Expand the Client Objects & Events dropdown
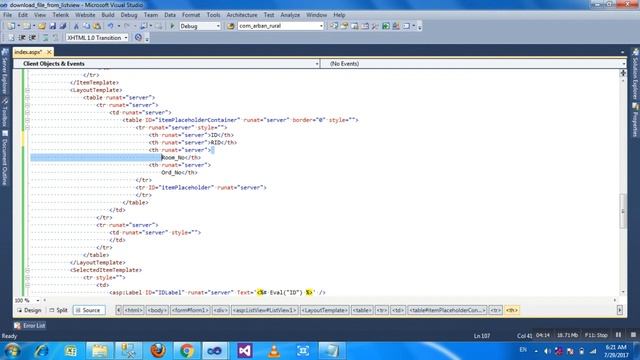The image size is (640, 360). (x=316, y=64)
